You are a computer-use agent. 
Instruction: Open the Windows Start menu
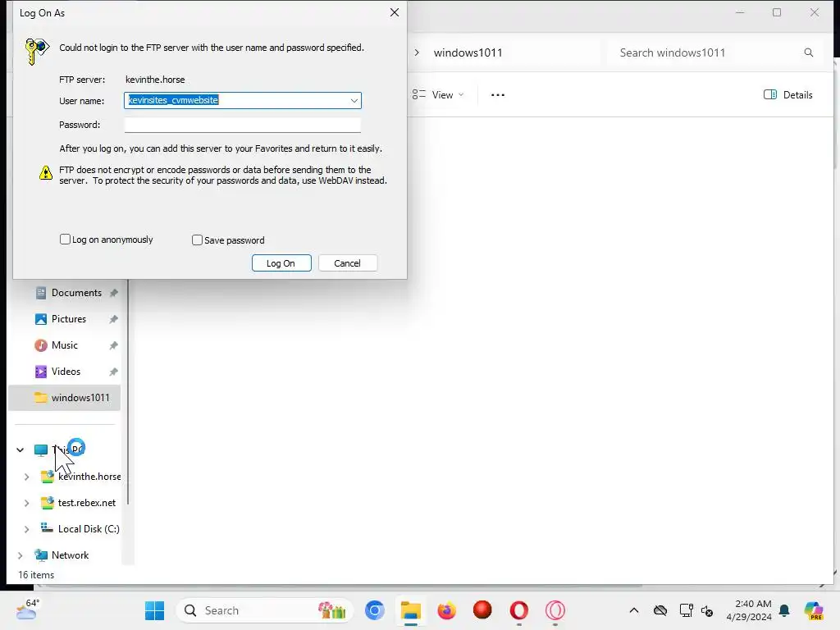coord(155,610)
